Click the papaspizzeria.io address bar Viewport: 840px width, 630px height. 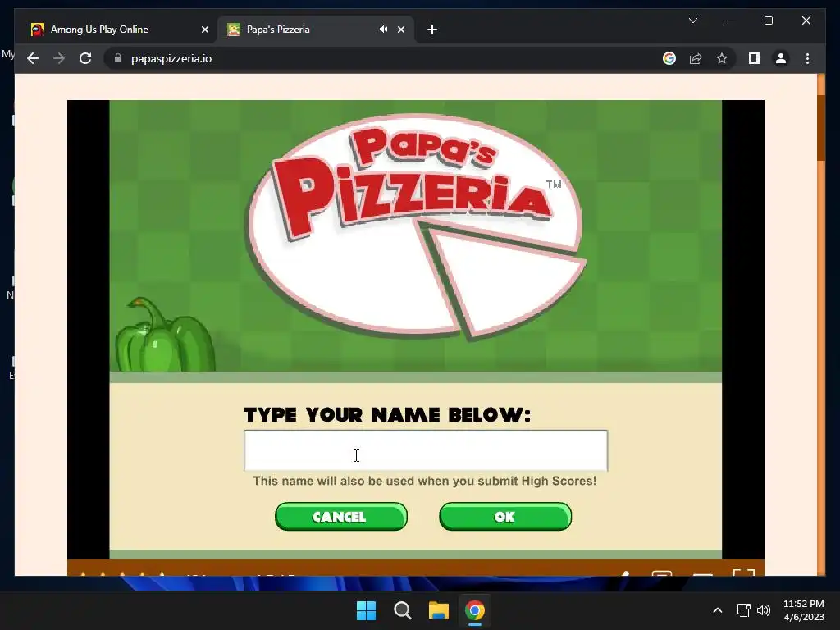click(x=171, y=58)
